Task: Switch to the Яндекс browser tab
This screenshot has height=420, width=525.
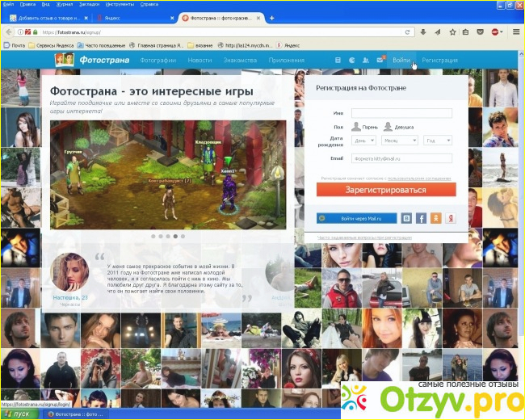Action: pyautogui.click(x=135, y=18)
